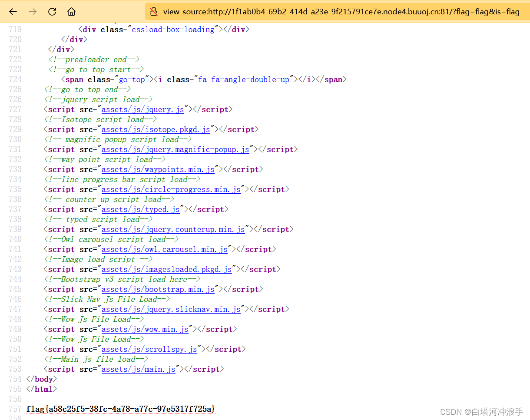Viewport: 530px width, 420px height.
Task: Click the "typed script load" comment
Action: click(x=98, y=219)
